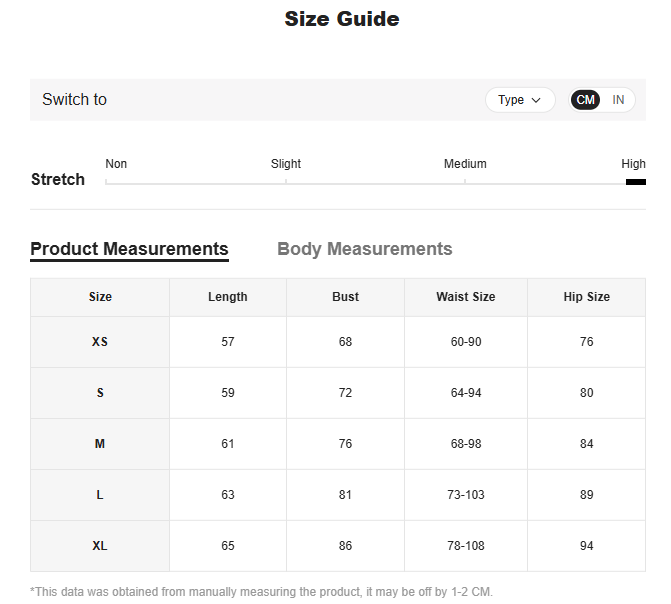Viewport: 671px width, 604px height.
Task: Click the Bust column header
Action: [x=345, y=297]
